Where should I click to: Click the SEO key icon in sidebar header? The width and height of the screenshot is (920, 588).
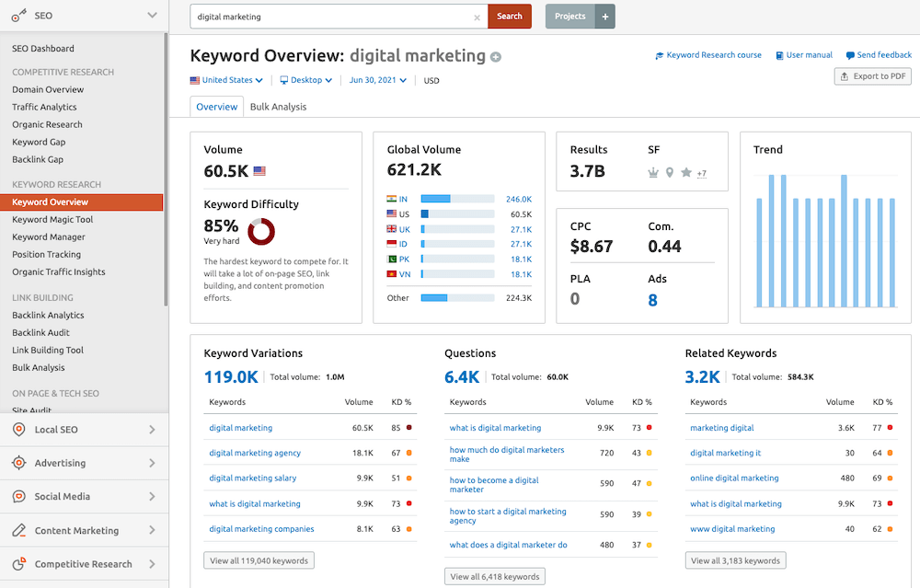[x=18, y=16]
